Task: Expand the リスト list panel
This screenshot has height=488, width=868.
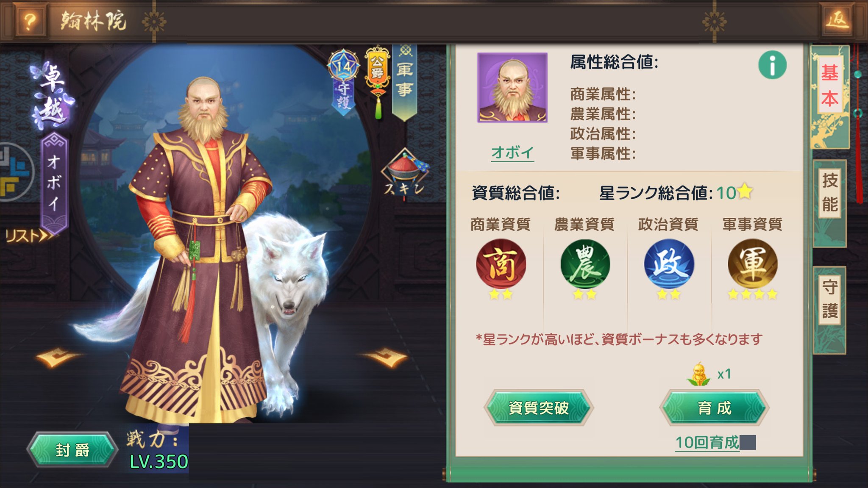Action: pyautogui.click(x=30, y=236)
